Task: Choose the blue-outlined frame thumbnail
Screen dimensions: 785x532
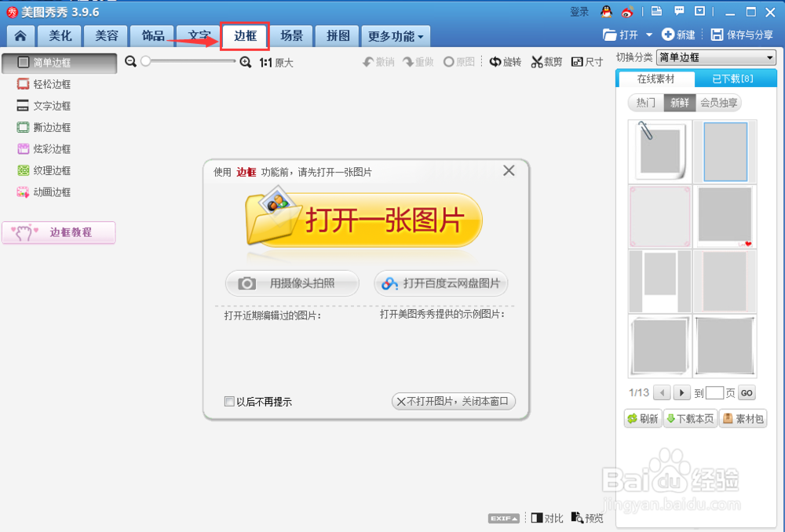Action: 725,151
